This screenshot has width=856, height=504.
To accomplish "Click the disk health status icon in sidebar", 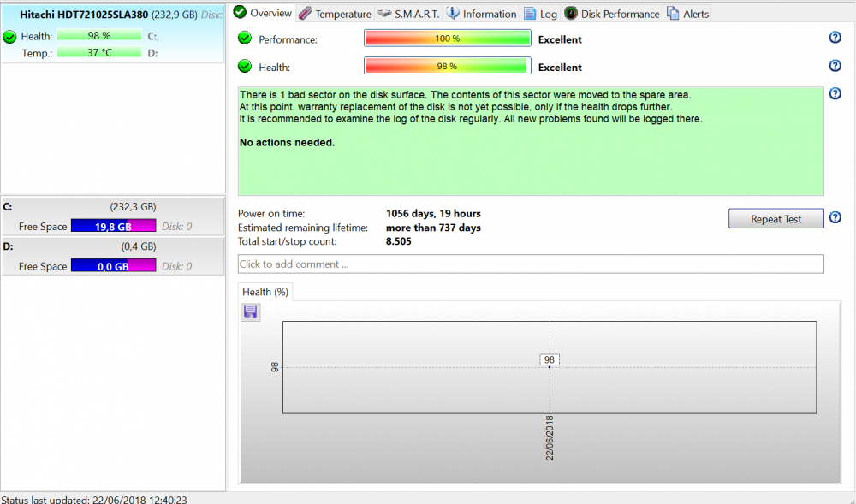I will point(10,37).
